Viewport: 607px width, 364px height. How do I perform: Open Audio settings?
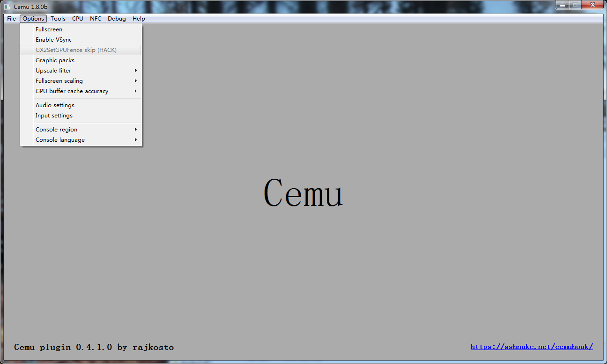81,105
